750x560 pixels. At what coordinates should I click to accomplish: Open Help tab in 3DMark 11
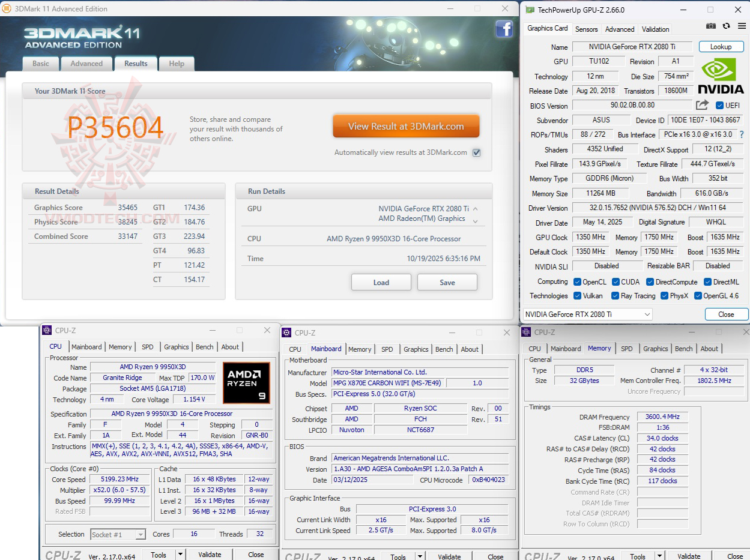click(177, 64)
